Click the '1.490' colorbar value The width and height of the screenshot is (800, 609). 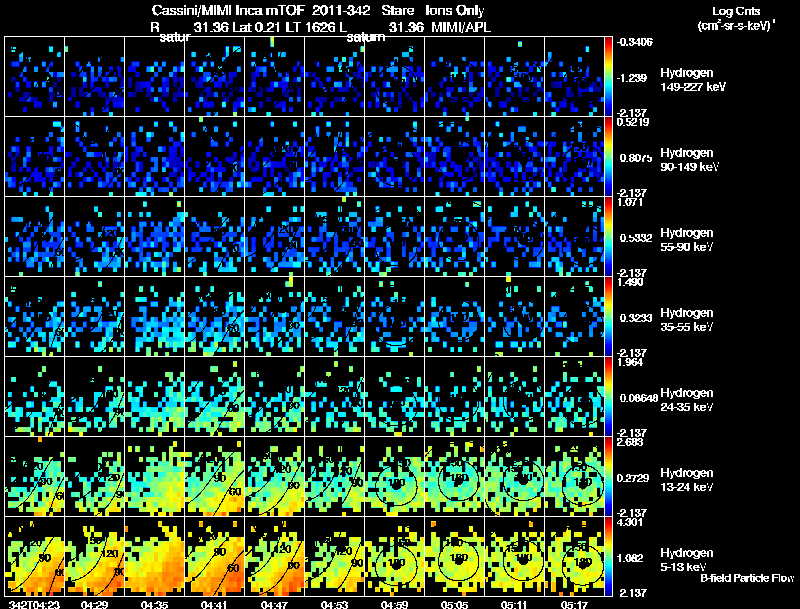pos(631,282)
